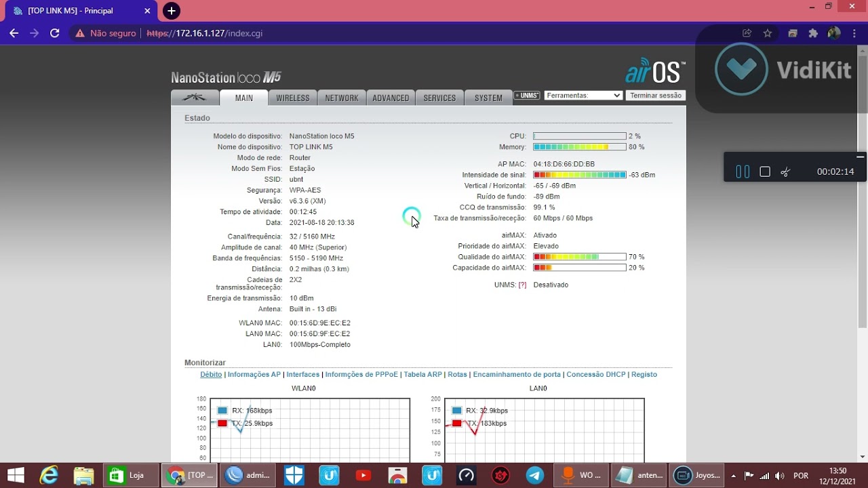Pause the screen recording
The image size is (868, 488).
pyautogui.click(x=743, y=172)
